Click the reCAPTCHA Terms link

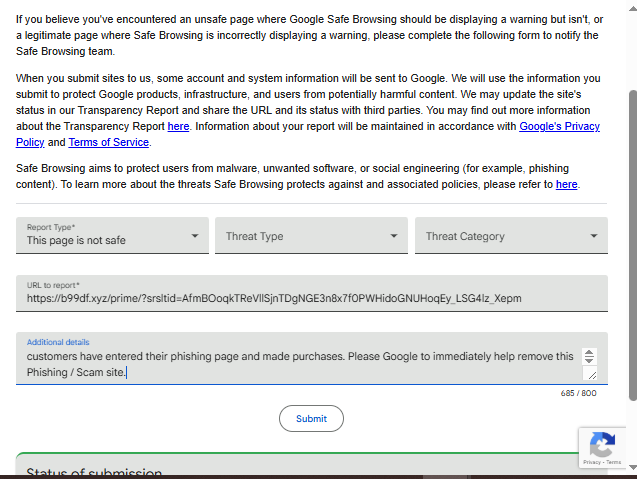tap(613, 462)
